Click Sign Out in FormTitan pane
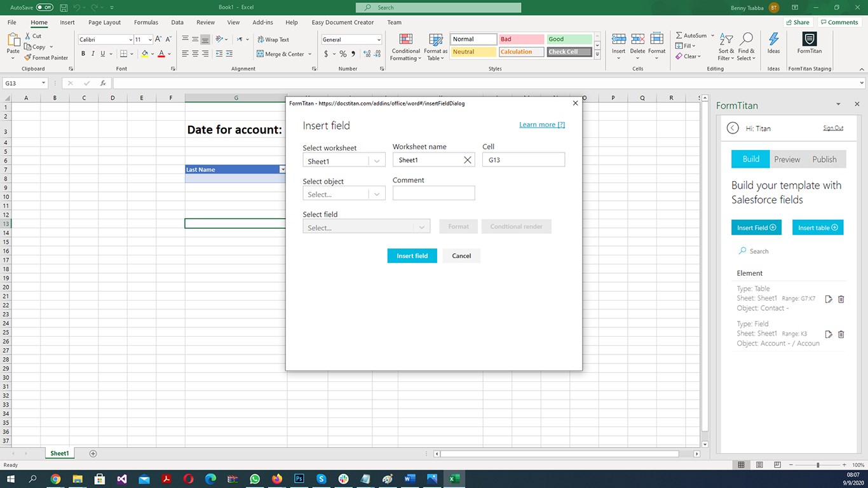Image resolution: width=868 pixels, height=488 pixels. tap(833, 128)
